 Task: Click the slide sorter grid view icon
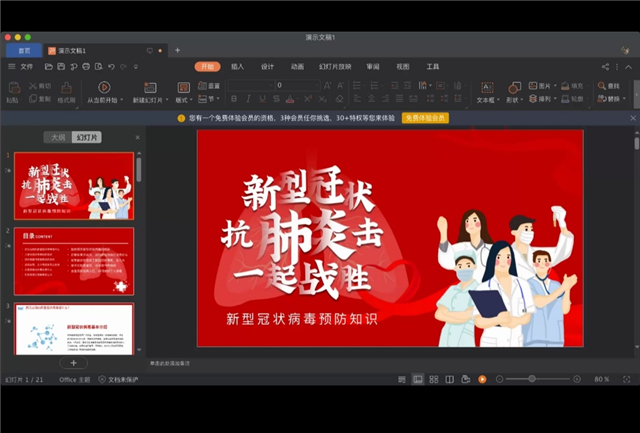pos(433,379)
